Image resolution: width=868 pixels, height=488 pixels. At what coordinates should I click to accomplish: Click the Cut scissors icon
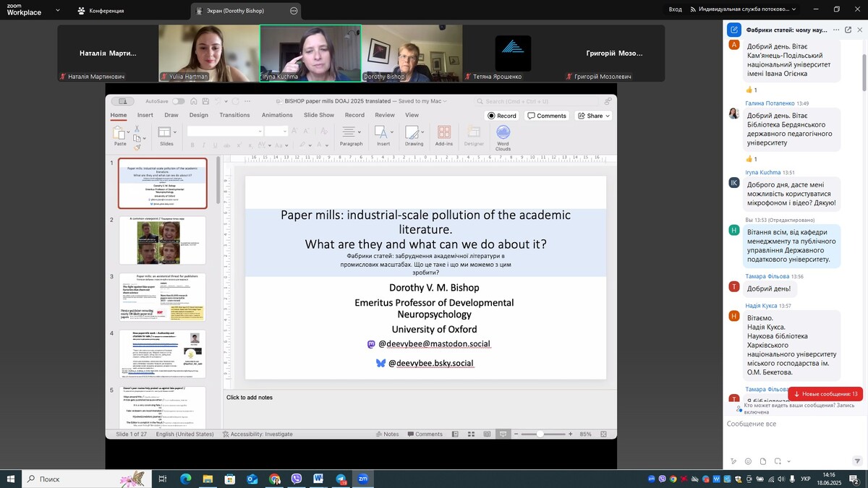pyautogui.click(x=137, y=129)
